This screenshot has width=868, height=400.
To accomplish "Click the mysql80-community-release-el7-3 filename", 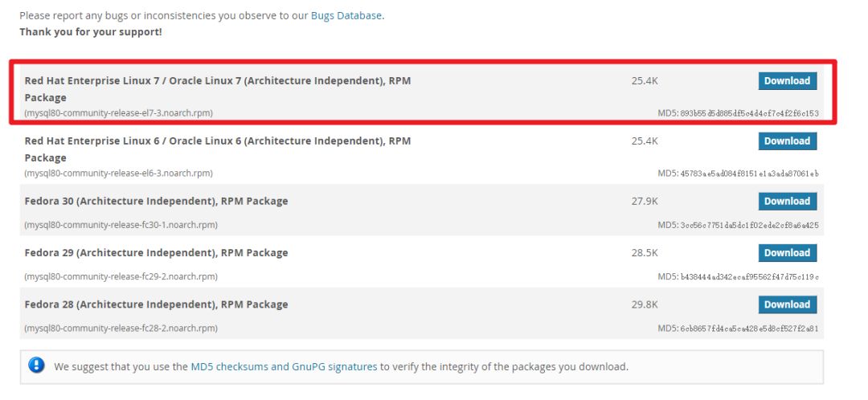I will 118,113.
